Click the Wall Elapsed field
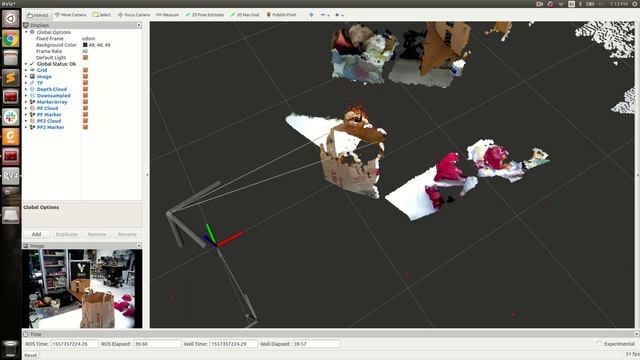640x360 pixels. pos(316,344)
